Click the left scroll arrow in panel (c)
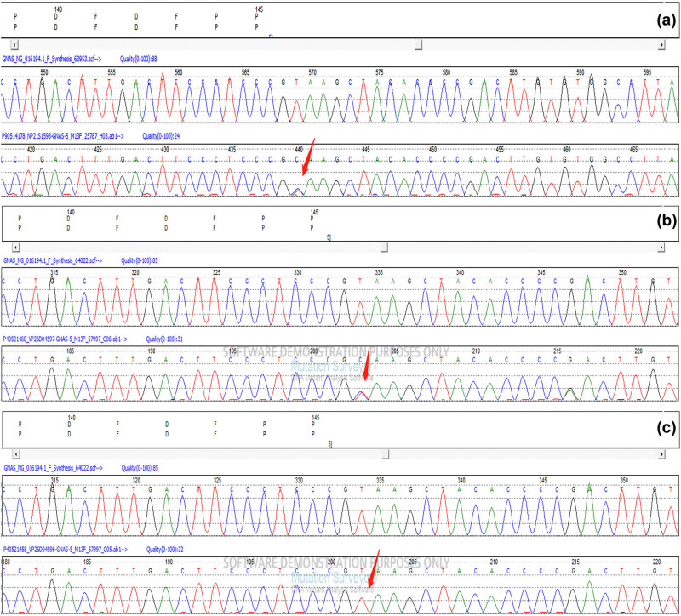This screenshot has height=616, width=681. coord(16,454)
